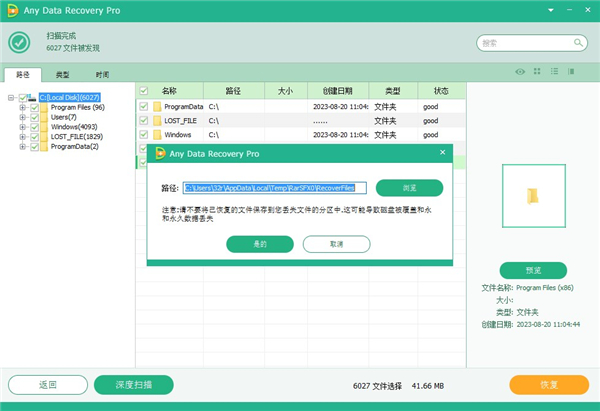Viewport: 600px width, 411px height.
Task: Uncheck Users(7) checkbox in tree
Action: pyautogui.click(x=34, y=117)
